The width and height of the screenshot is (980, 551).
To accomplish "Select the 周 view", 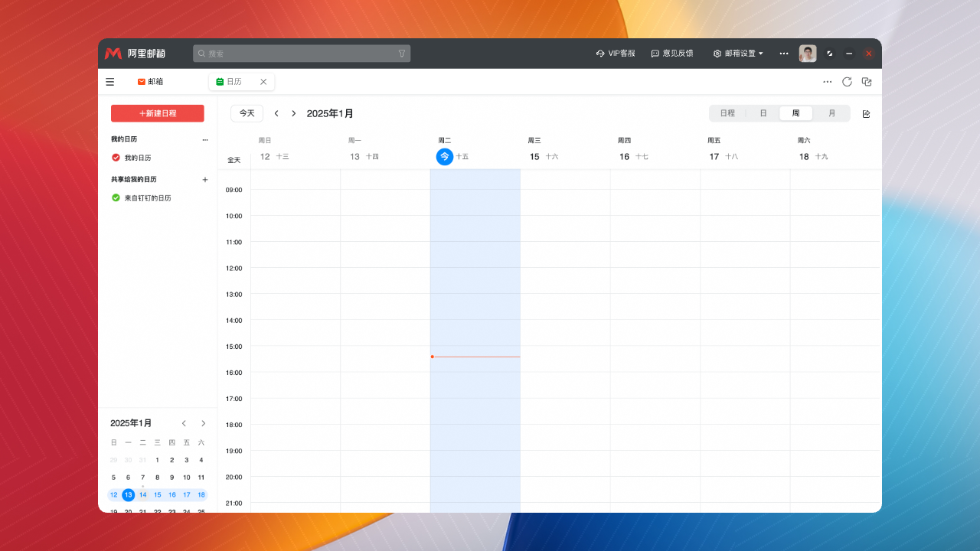I will click(x=796, y=113).
